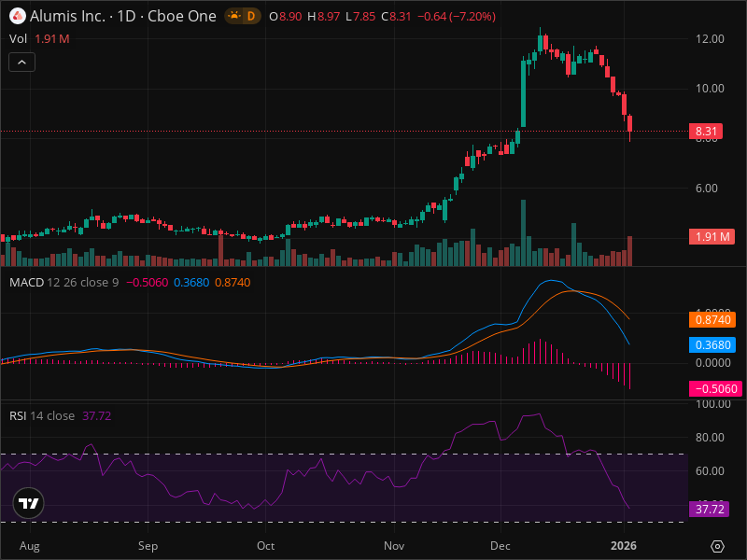
Task: Click the 0.0000 MACD scale label
Action: [713, 363]
